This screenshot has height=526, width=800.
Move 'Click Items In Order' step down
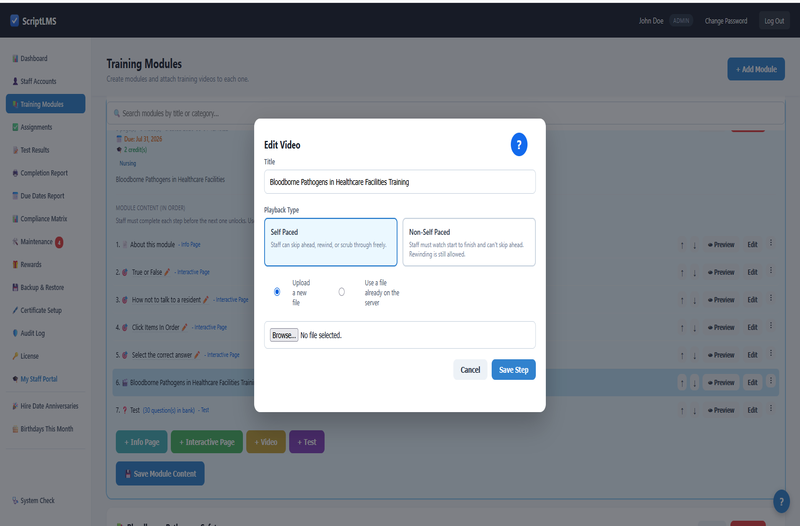pos(694,328)
